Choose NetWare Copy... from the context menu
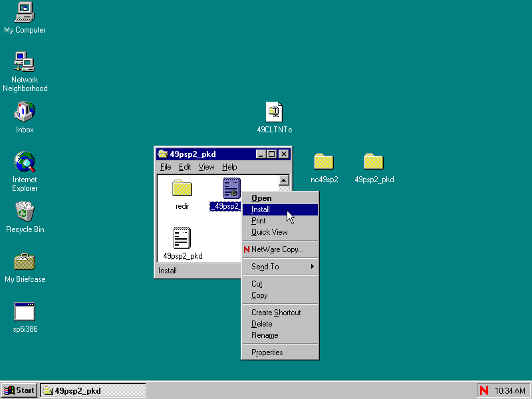 click(280, 249)
